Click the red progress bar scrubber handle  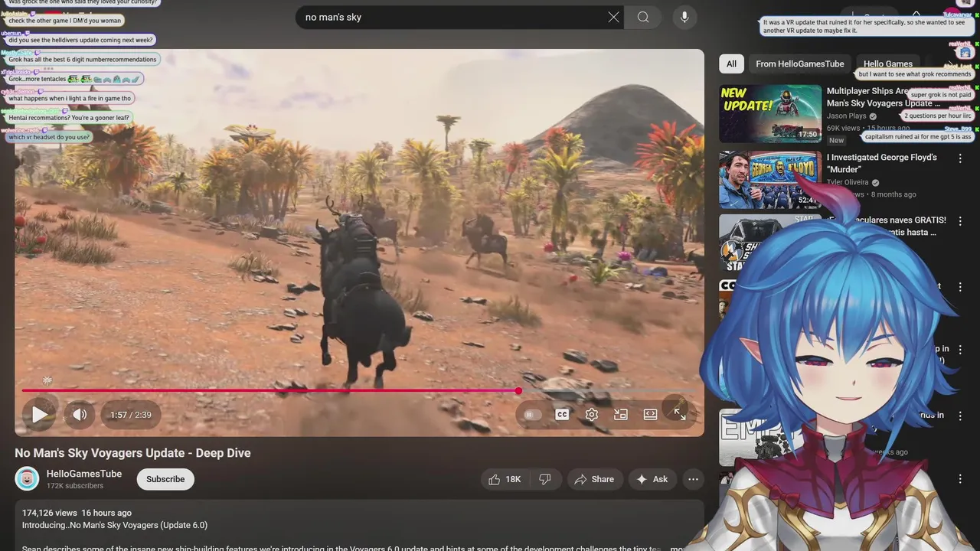click(518, 391)
